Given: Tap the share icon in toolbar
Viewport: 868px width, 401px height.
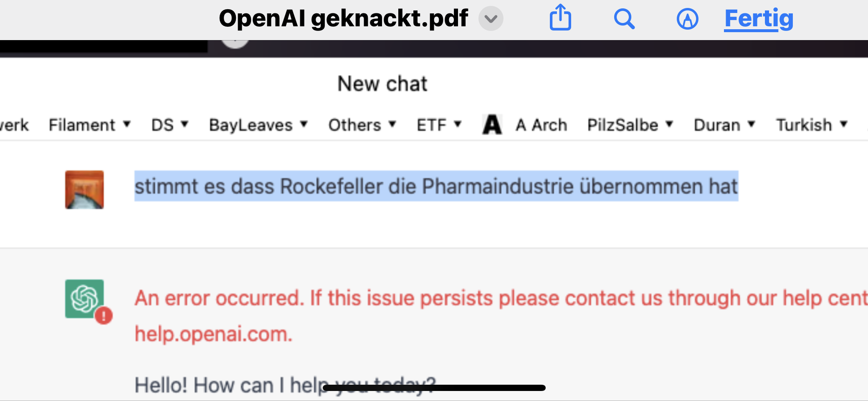Looking at the screenshot, I should point(560,18).
